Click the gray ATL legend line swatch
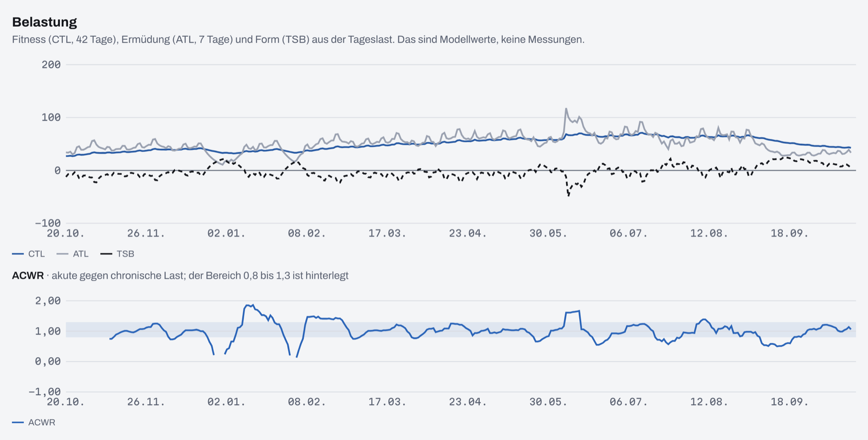The width and height of the screenshot is (868, 440). point(62,254)
